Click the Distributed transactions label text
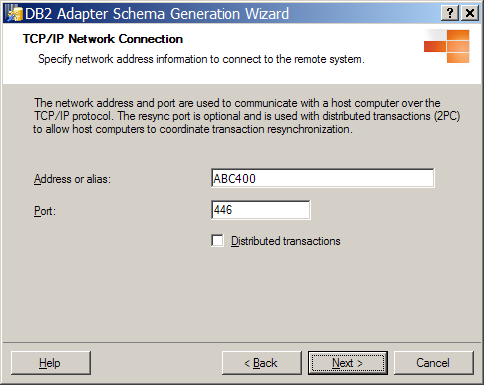 click(286, 241)
